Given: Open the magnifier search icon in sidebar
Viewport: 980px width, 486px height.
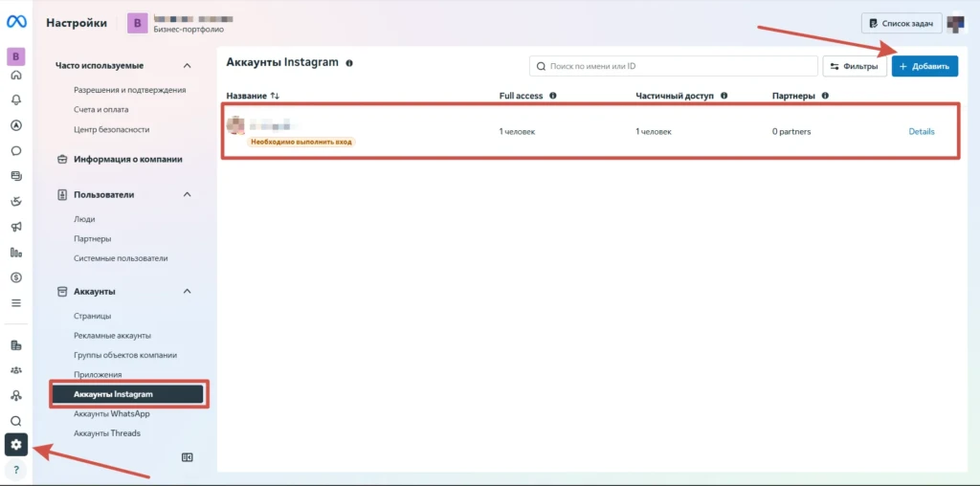Looking at the screenshot, I should (16, 421).
